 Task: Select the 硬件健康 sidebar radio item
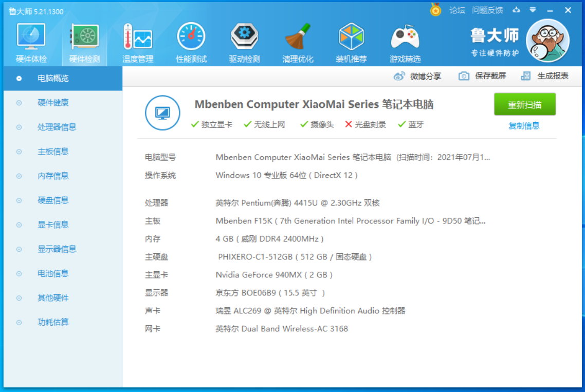[x=19, y=103]
